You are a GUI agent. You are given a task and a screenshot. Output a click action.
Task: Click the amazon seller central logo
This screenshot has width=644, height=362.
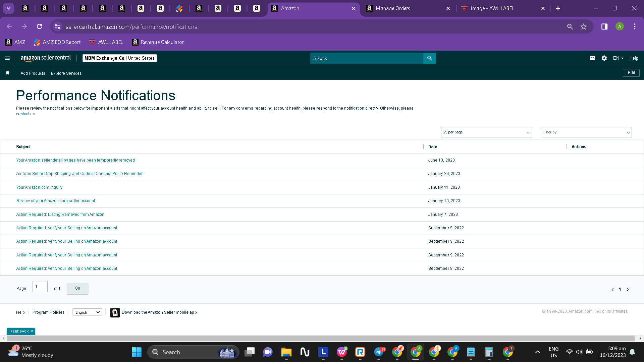[46, 58]
